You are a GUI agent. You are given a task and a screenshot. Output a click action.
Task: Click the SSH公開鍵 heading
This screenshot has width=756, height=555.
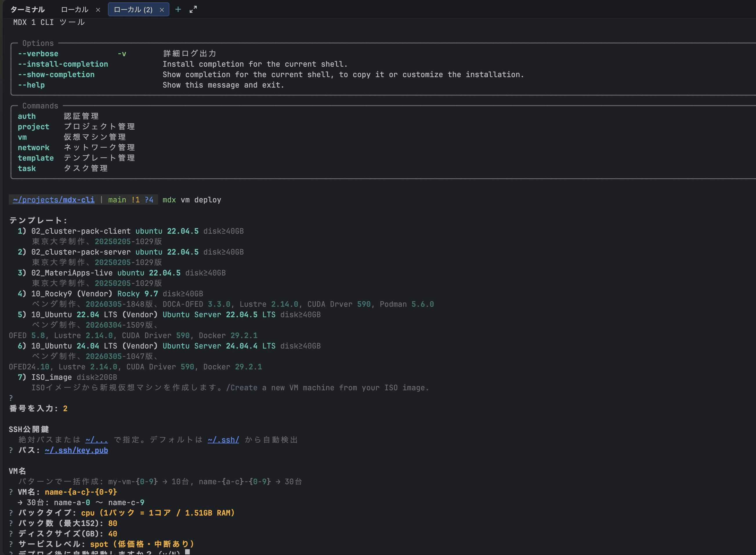29,429
